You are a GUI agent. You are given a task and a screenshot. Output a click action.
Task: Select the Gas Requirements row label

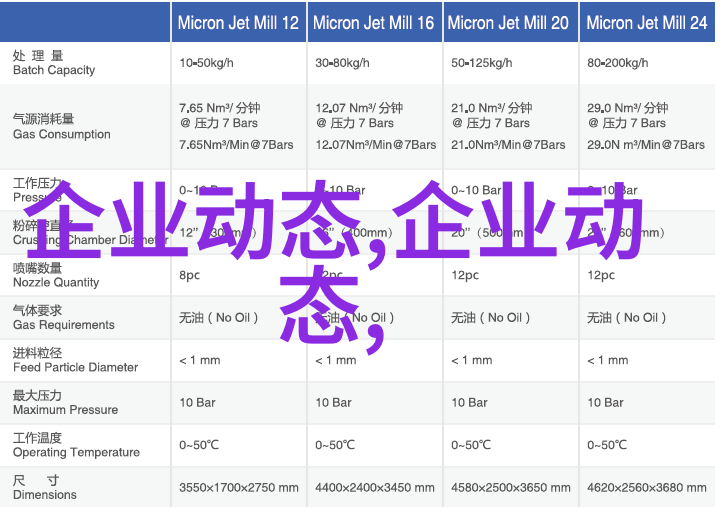pyautogui.click(x=64, y=317)
